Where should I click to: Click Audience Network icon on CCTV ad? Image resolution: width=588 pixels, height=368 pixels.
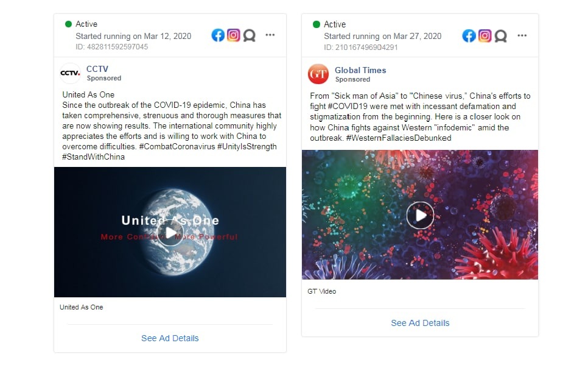point(250,36)
